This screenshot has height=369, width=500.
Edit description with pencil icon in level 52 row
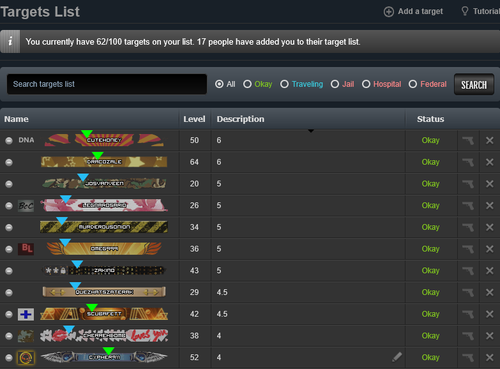tap(397, 357)
